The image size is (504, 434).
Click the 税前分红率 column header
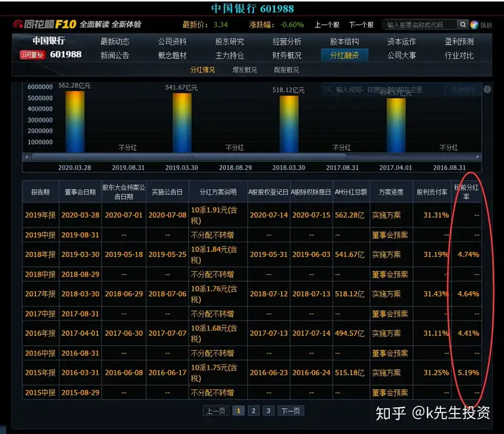pos(466,192)
